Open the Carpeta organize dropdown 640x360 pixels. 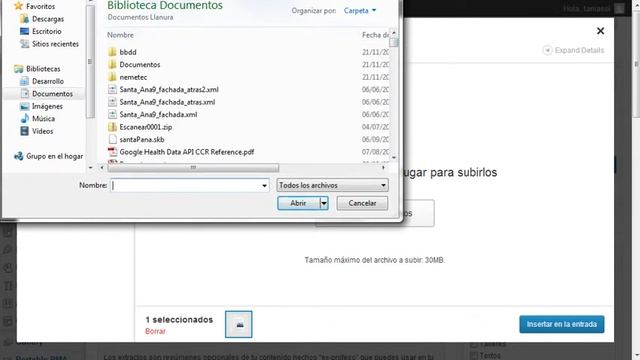coord(360,11)
